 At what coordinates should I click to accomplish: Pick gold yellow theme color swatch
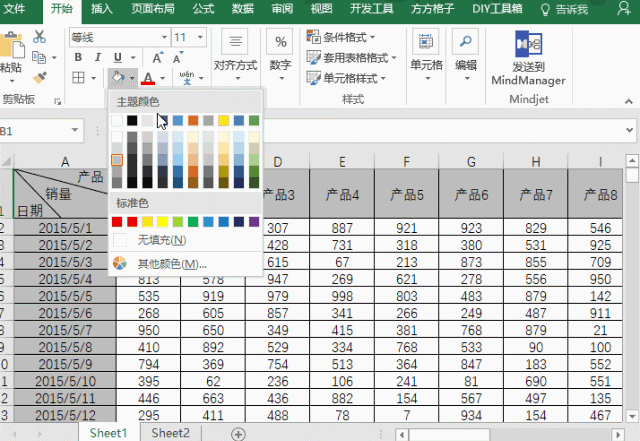[x=223, y=120]
